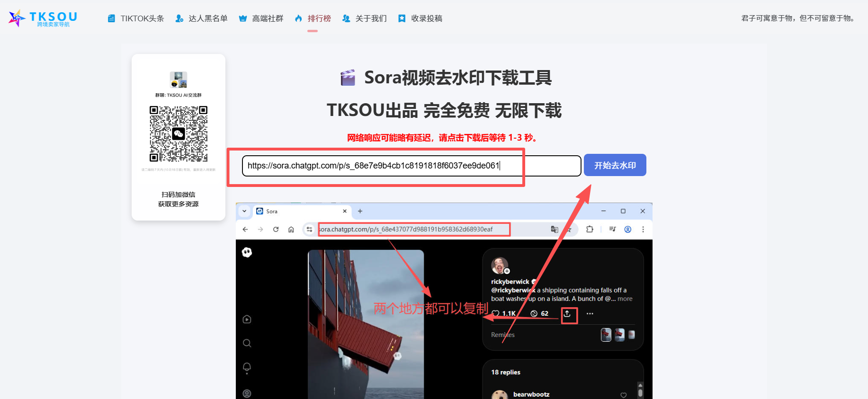
Task: Click the reload icon in tutorial browser
Action: click(276, 230)
